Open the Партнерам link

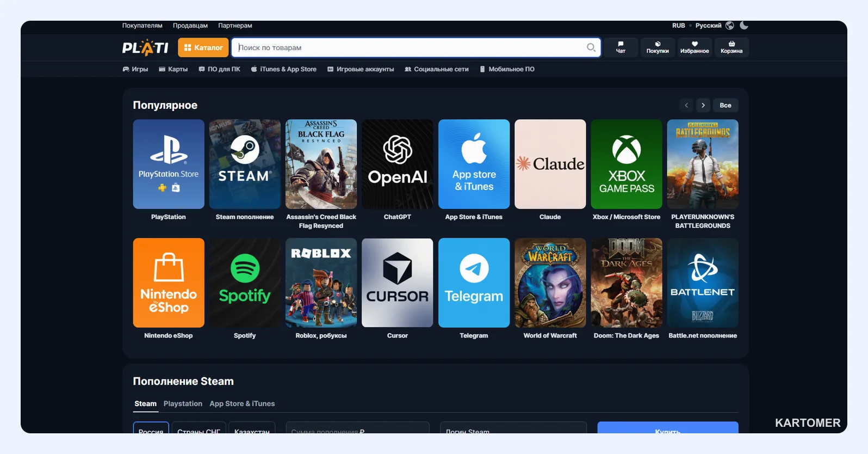(x=235, y=26)
